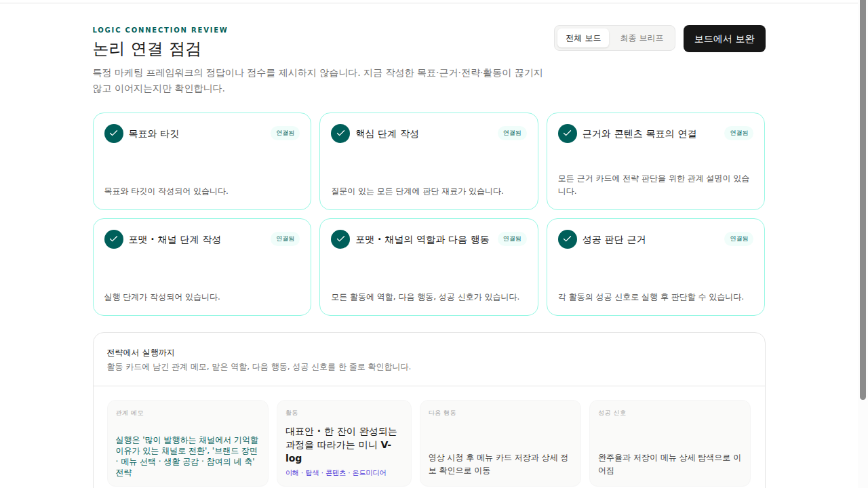The height and width of the screenshot is (488, 868).
Task: Open the 다음 행동 card
Action: pyautogui.click(x=500, y=443)
